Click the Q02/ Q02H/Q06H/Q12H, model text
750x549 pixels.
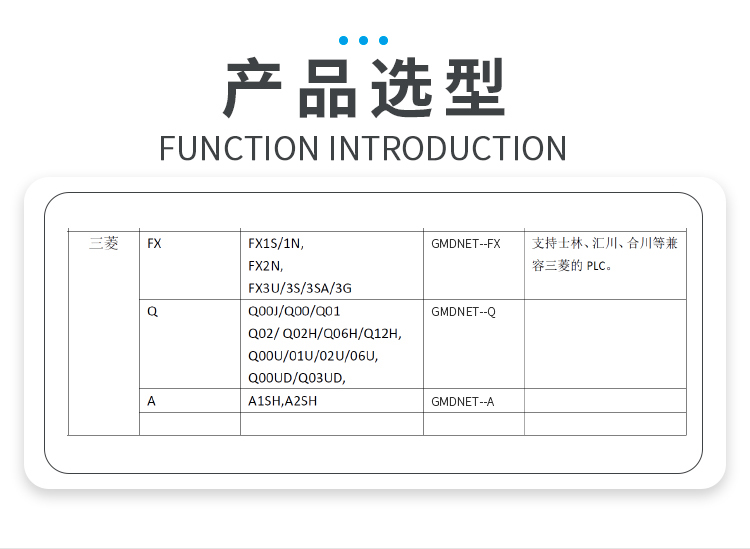[x=325, y=333]
